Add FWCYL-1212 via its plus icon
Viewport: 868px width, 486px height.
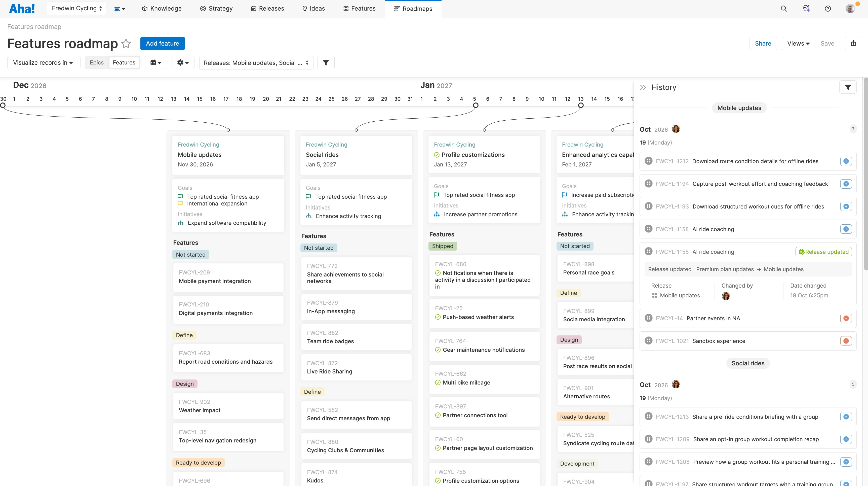pos(846,161)
